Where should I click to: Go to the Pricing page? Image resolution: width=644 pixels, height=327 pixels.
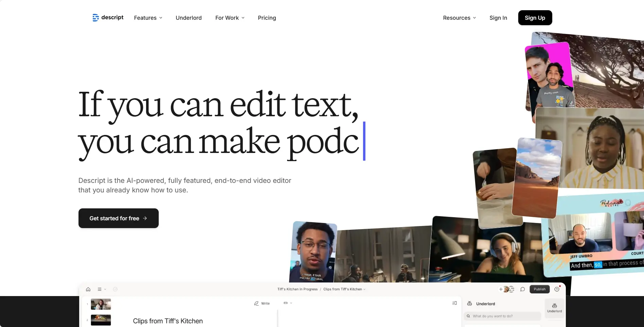pyautogui.click(x=267, y=18)
